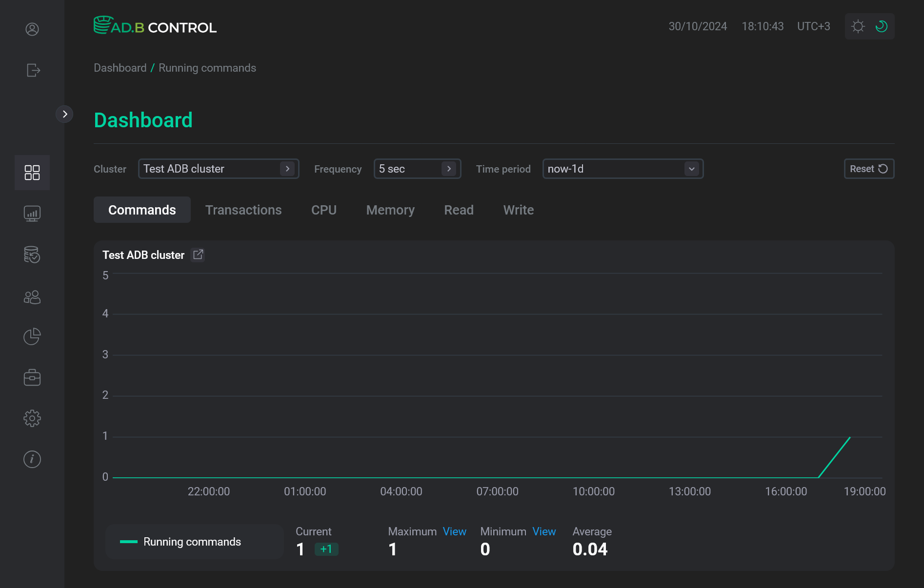The width and height of the screenshot is (924, 588).
Task: Switch to the Write tab
Action: pyautogui.click(x=519, y=210)
